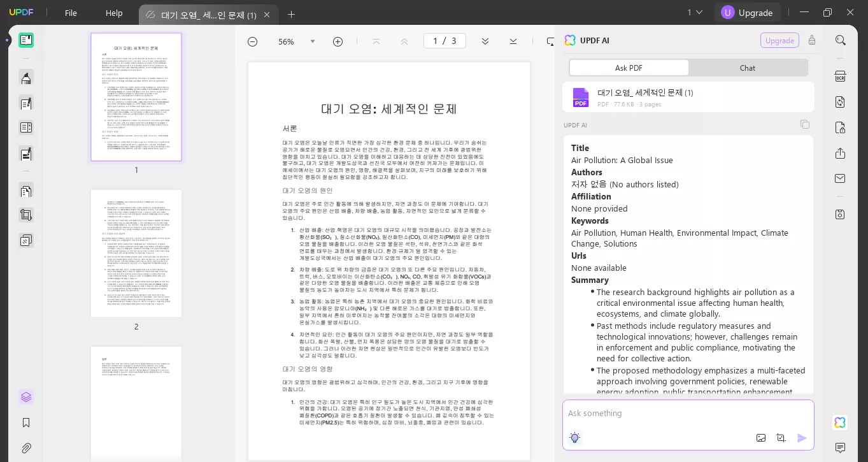This screenshot has height=462, width=868.
Task: Click the 'None provided' affiliation text
Action: [x=599, y=208]
